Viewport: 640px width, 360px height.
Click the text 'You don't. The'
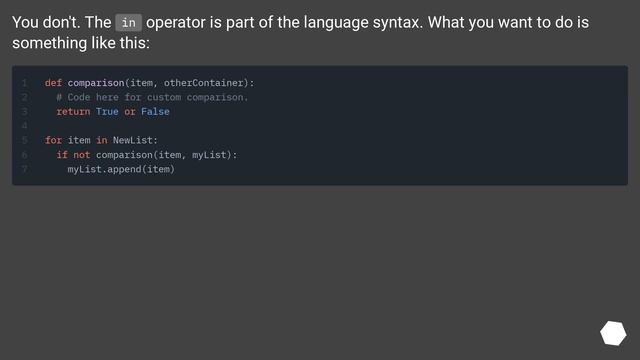click(62, 22)
